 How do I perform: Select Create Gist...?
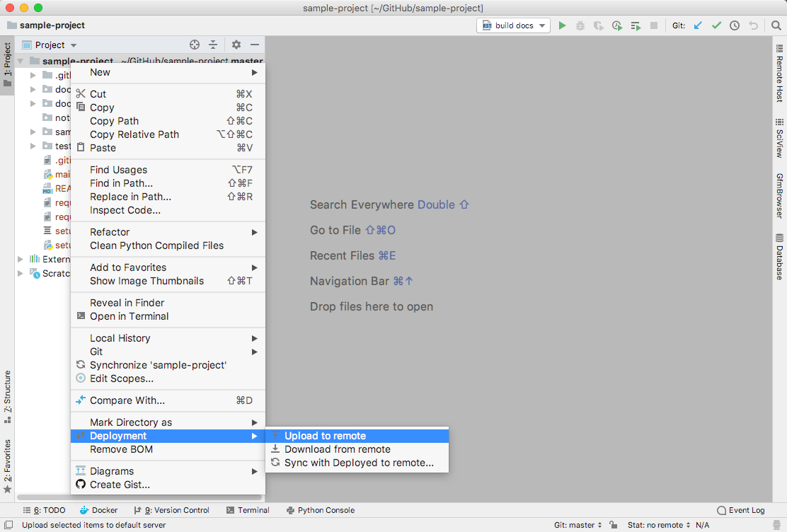168,485
